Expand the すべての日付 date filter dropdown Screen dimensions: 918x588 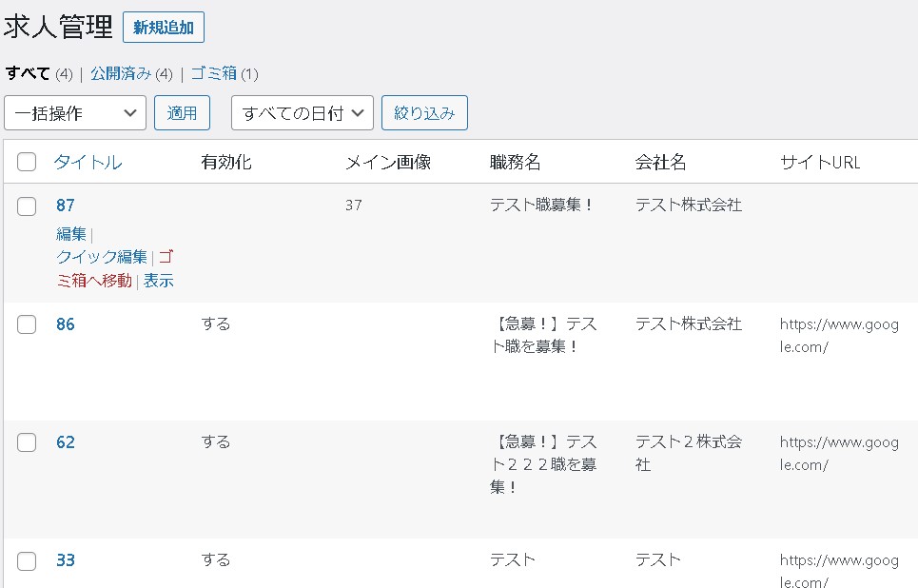tap(302, 113)
